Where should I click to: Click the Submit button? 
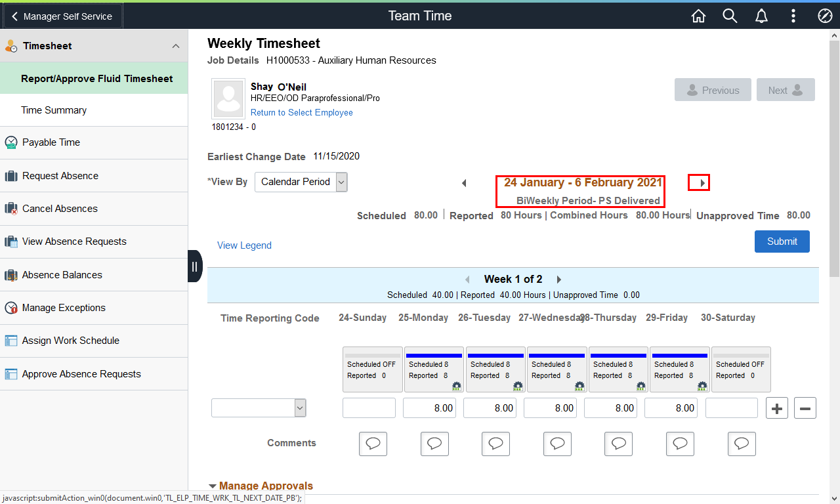point(782,241)
